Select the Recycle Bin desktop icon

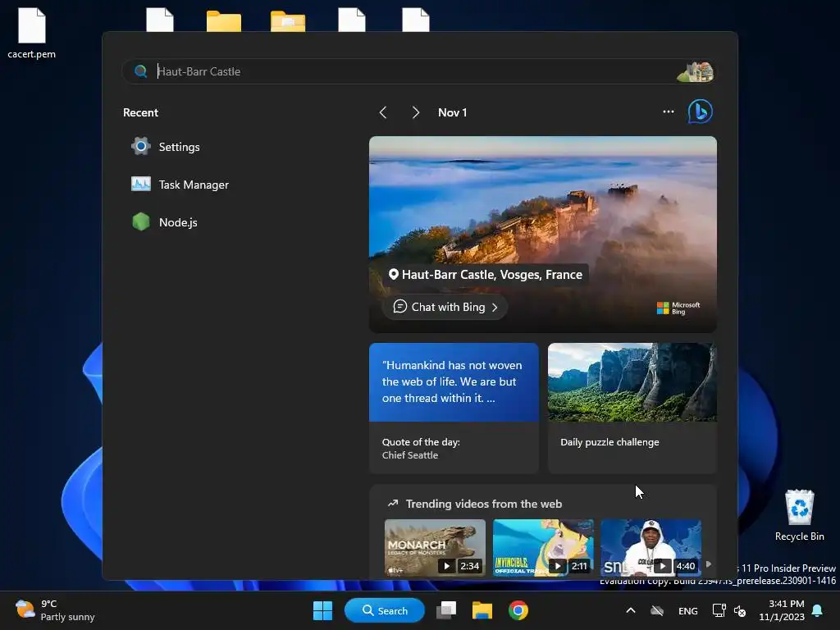tap(799, 515)
